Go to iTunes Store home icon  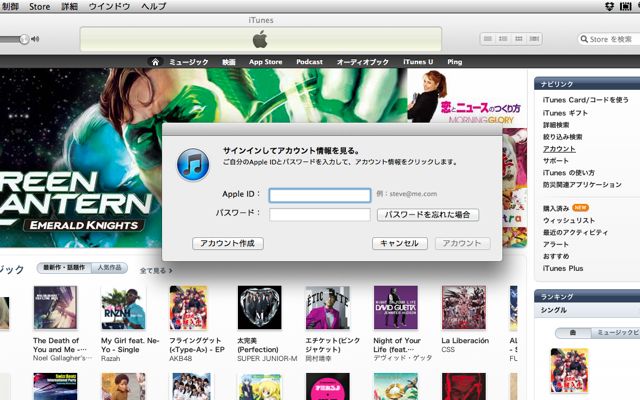(x=155, y=62)
